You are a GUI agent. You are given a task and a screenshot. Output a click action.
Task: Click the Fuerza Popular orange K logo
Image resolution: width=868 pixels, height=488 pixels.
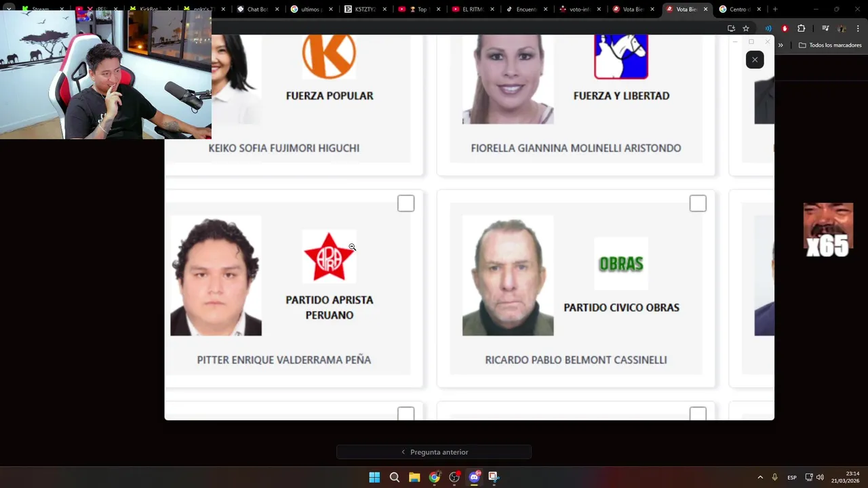[329, 56]
